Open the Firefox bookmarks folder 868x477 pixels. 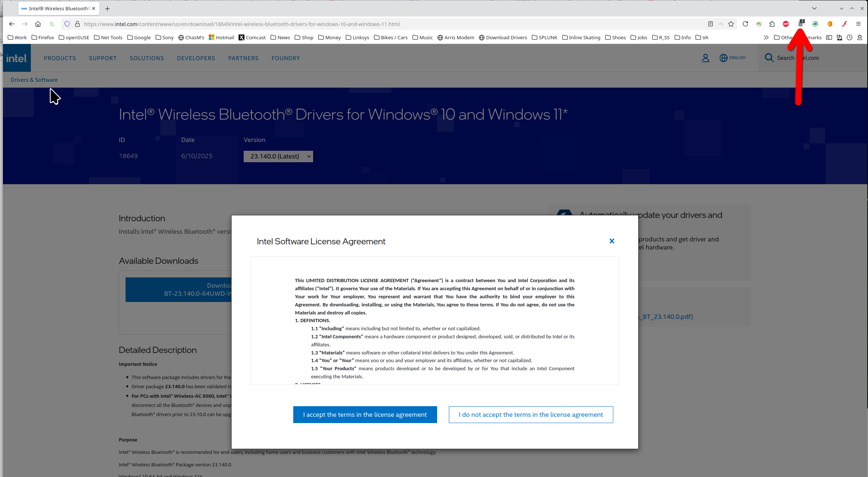(x=43, y=37)
